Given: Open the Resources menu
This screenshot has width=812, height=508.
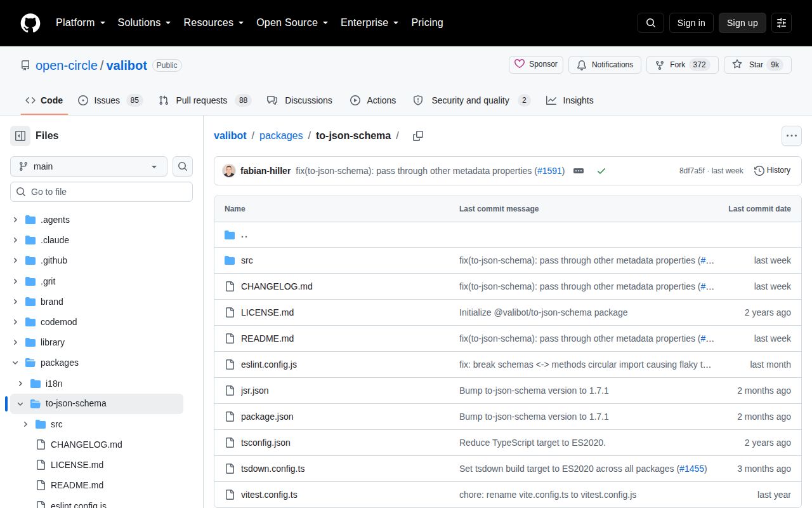Looking at the screenshot, I should coord(214,23).
